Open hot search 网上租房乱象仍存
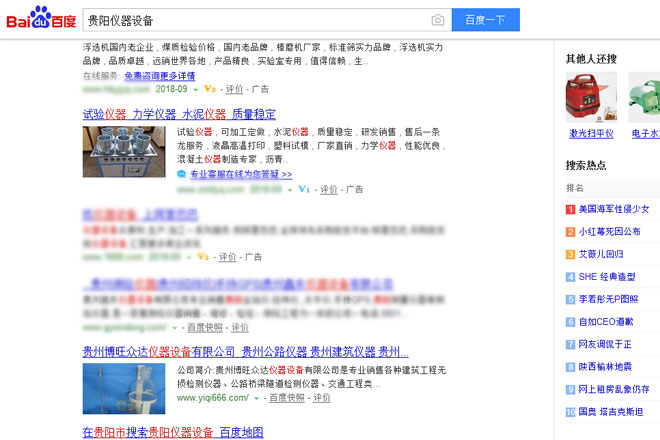Viewport: 660px width, 440px height. coord(614,389)
